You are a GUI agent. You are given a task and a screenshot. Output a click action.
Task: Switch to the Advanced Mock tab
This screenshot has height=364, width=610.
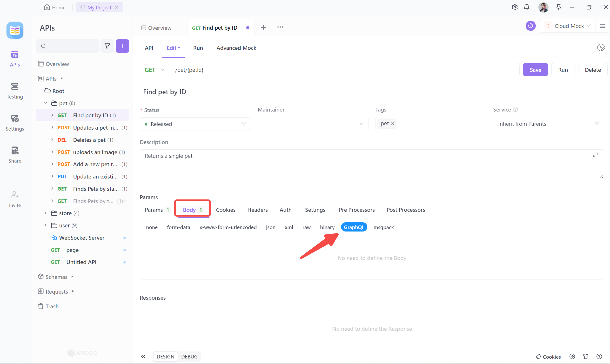(x=236, y=48)
